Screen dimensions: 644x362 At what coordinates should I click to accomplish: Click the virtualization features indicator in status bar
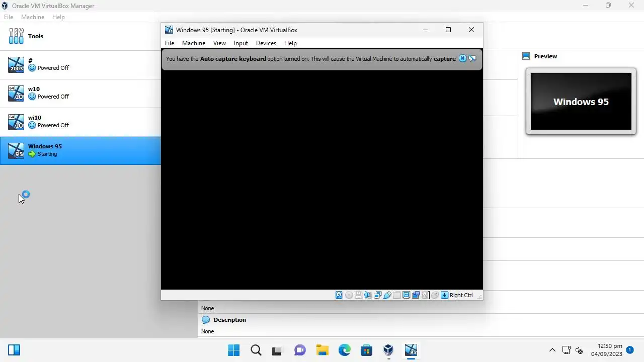(425, 295)
